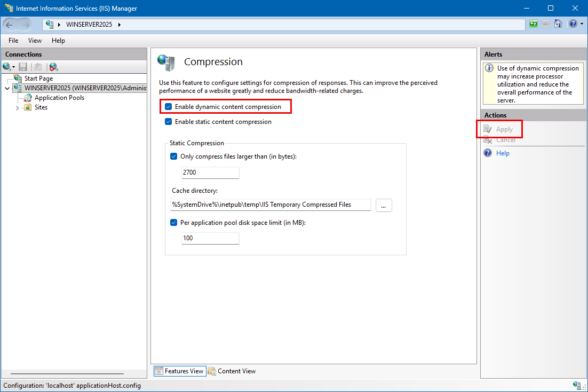This screenshot has height=392, width=588.
Task: Click the Home icon in the toolbar
Action: click(558, 24)
